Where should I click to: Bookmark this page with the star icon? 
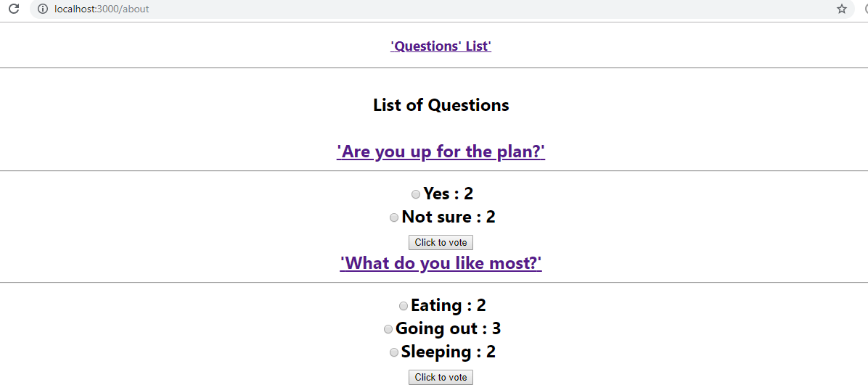click(x=842, y=9)
